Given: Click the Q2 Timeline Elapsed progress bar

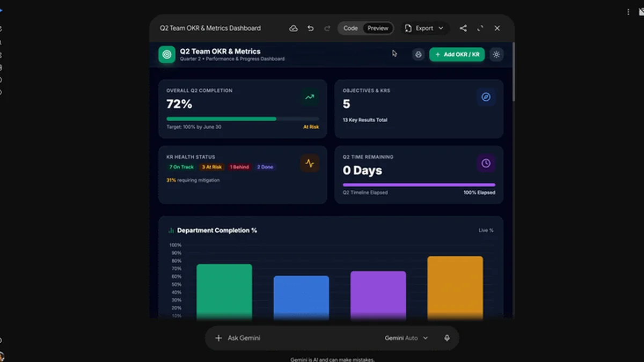Looking at the screenshot, I should pyautogui.click(x=419, y=185).
